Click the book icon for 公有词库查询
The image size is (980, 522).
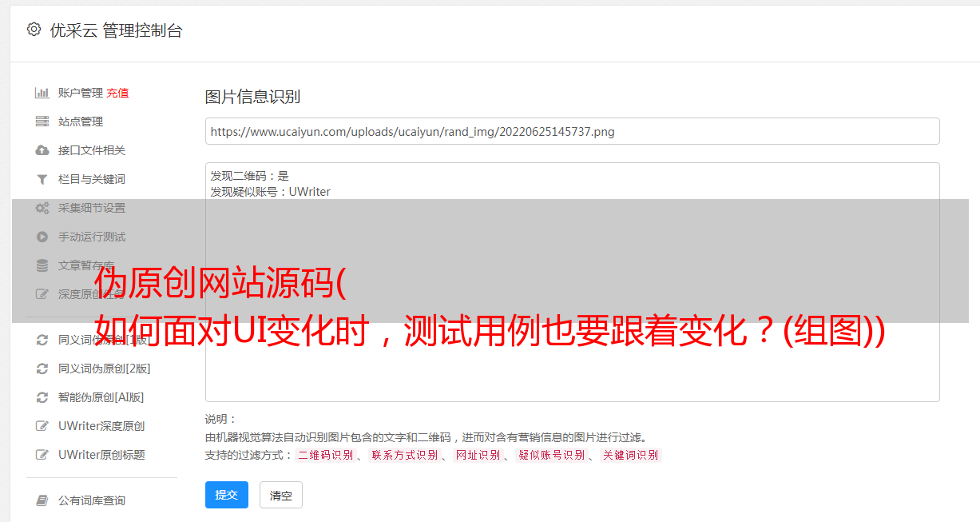click(x=42, y=500)
